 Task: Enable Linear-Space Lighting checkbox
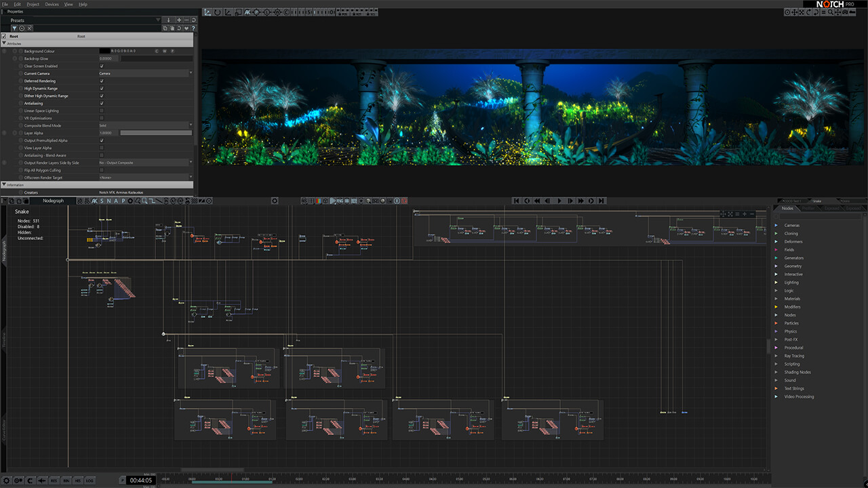coord(102,110)
